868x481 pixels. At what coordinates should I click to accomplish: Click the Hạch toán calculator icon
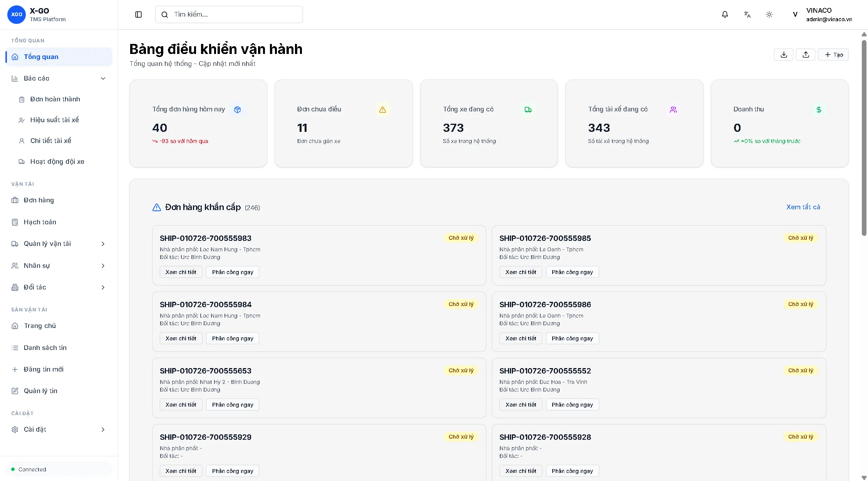coord(15,222)
